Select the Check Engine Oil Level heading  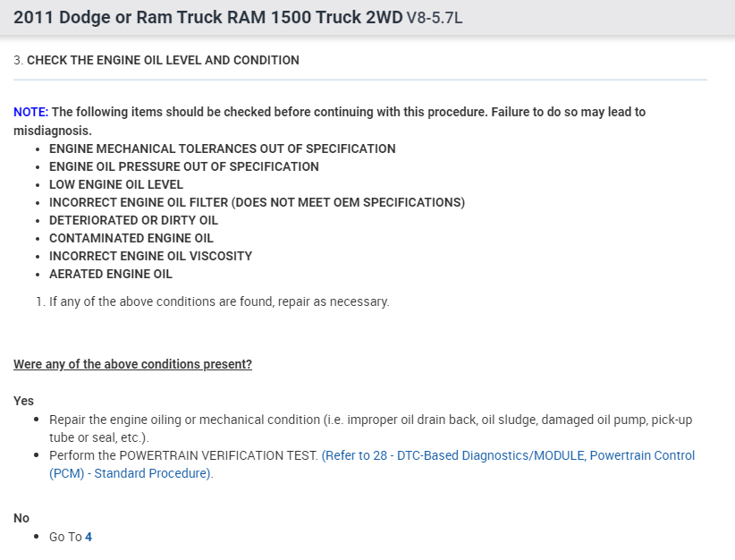[x=163, y=60]
